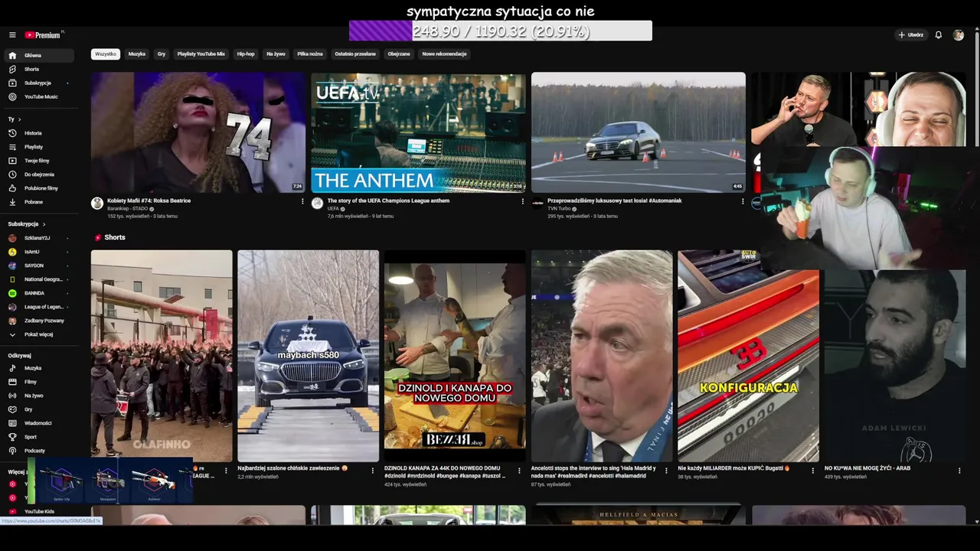Open BANNDA channel subscription

(39, 293)
